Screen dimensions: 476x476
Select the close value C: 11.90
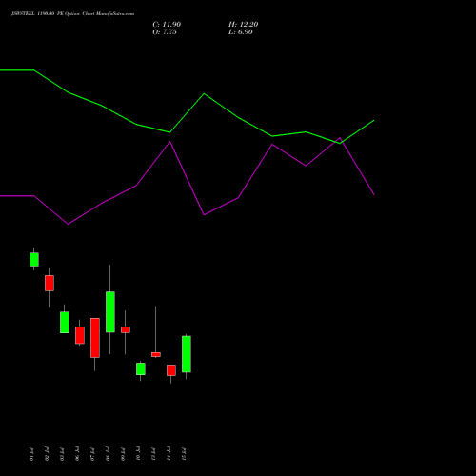tap(167, 25)
